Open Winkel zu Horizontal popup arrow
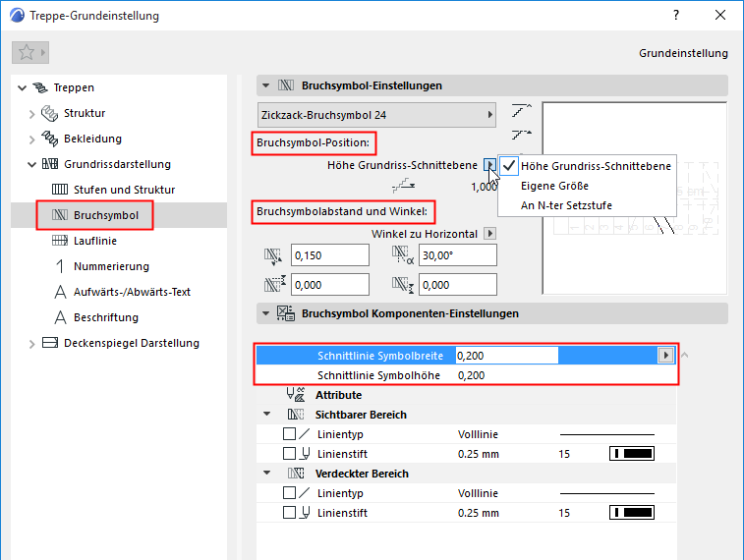Screen dimensions: 744x560 pos(490,233)
